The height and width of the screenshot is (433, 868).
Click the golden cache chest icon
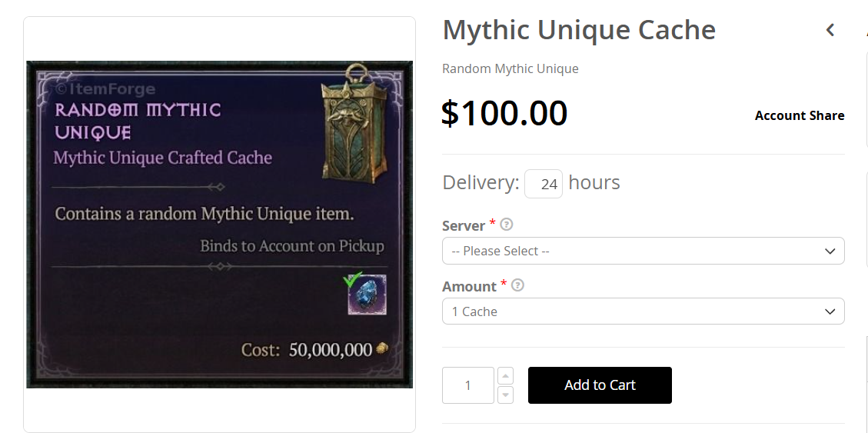[x=354, y=124]
